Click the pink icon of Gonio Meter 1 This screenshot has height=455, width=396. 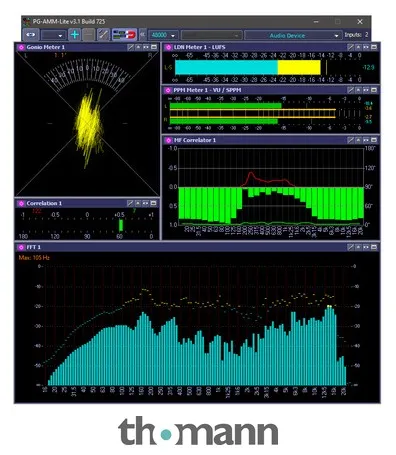[x=21, y=47]
